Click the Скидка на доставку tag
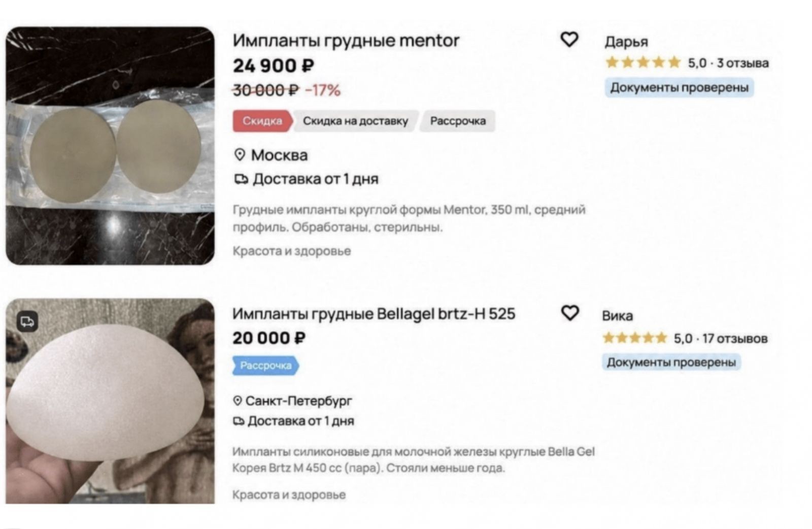Image resolution: width=812 pixels, height=529 pixels. [355, 121]
